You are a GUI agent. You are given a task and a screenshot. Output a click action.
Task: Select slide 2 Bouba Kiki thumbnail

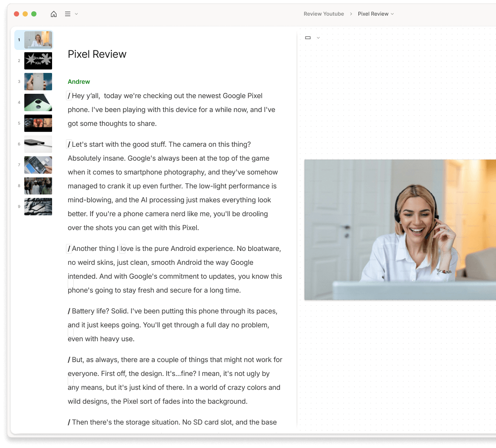pyautogui.click(x=38, y=61)
